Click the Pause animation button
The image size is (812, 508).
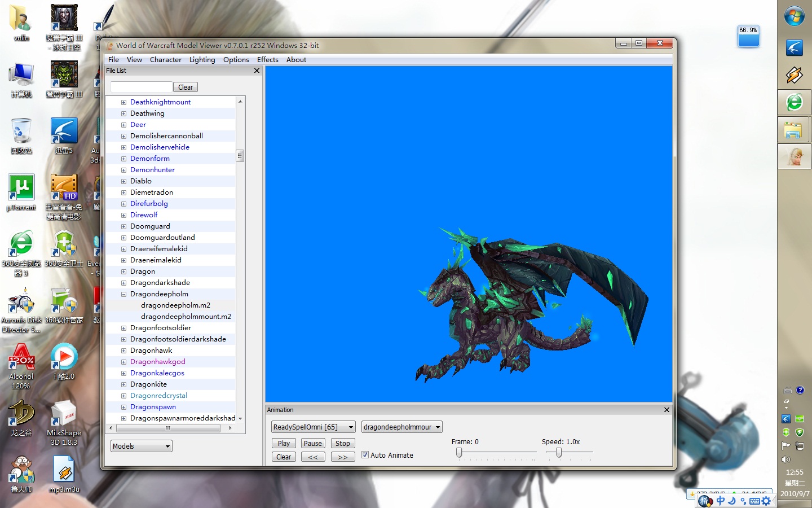tap(313, 443)
